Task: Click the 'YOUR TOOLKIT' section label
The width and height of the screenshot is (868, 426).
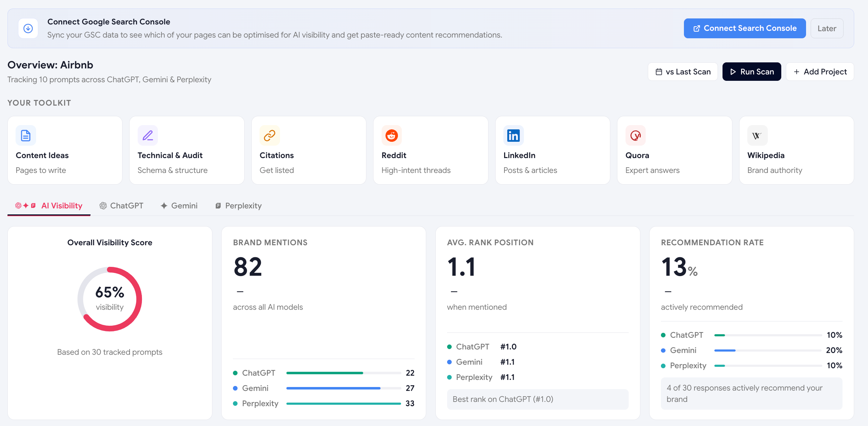Action: point(39,103)
